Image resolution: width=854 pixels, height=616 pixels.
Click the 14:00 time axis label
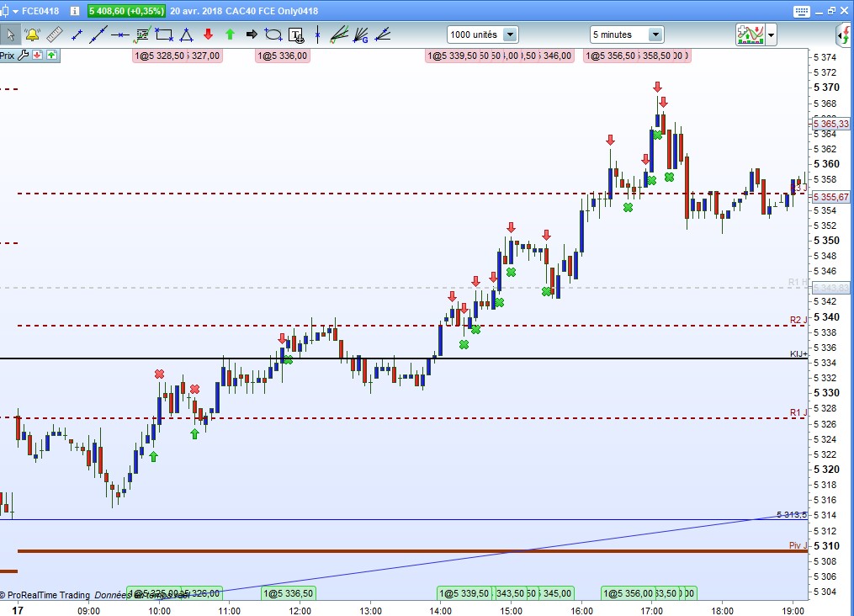tap(440, 611)
